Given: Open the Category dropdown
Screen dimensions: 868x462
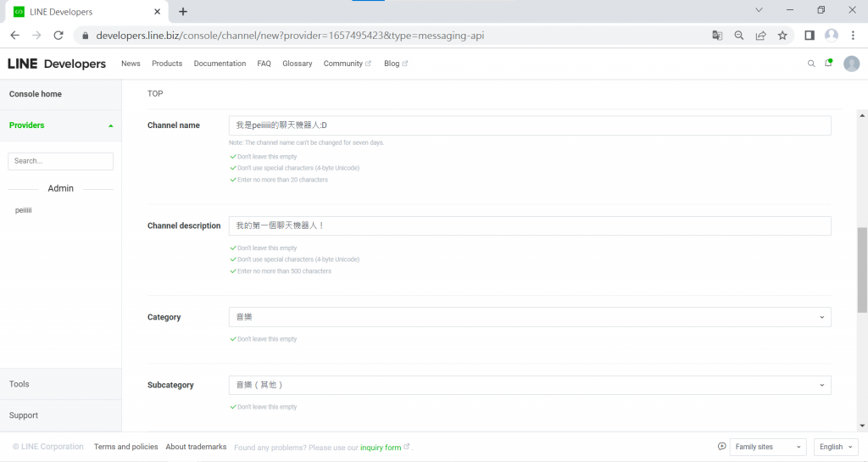Looking at the screenshot, I should click(530, 317).
